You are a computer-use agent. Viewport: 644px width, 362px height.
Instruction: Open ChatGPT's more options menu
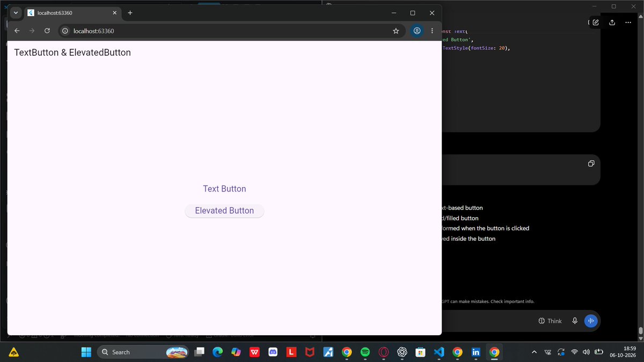pyautogui.click(x=628, y=23)
